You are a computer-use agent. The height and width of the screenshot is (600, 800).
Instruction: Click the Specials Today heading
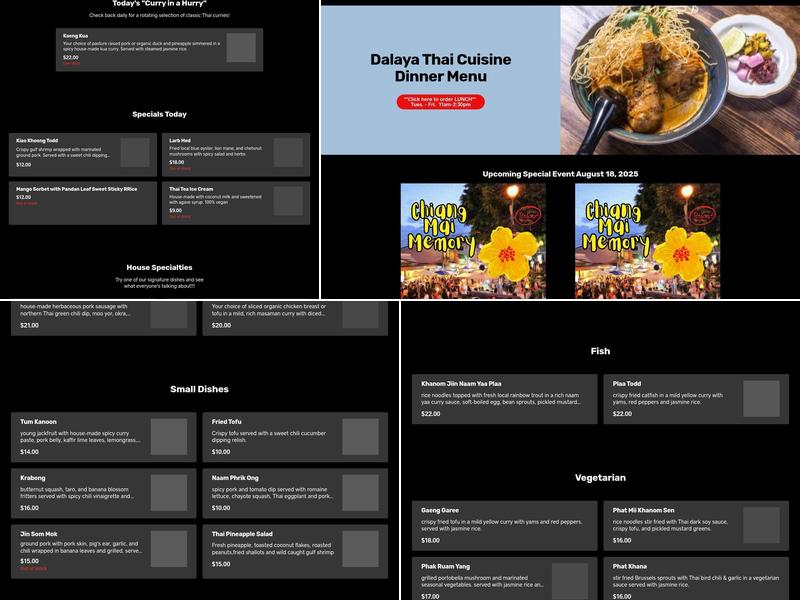[159, 114]
